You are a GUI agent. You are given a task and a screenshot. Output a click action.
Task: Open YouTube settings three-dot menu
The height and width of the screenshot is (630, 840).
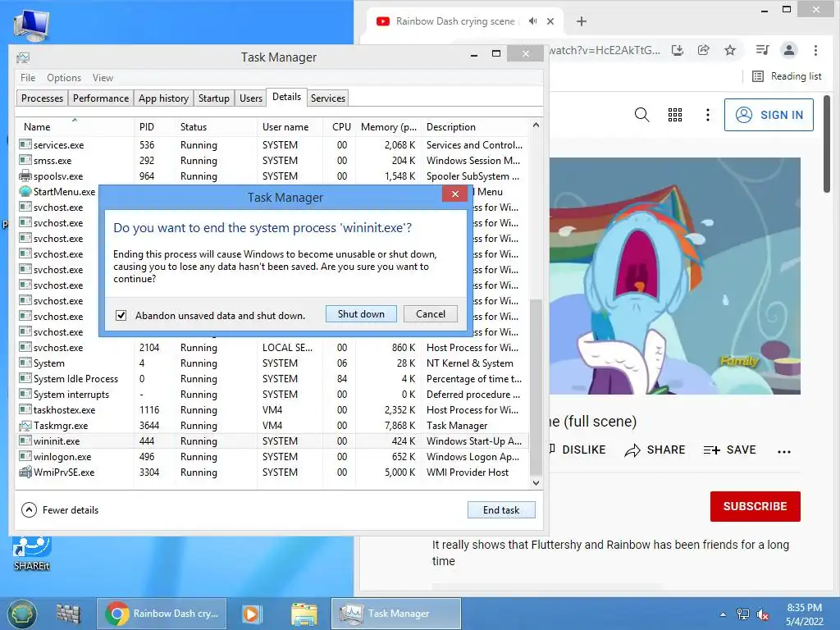pos(708,115)
